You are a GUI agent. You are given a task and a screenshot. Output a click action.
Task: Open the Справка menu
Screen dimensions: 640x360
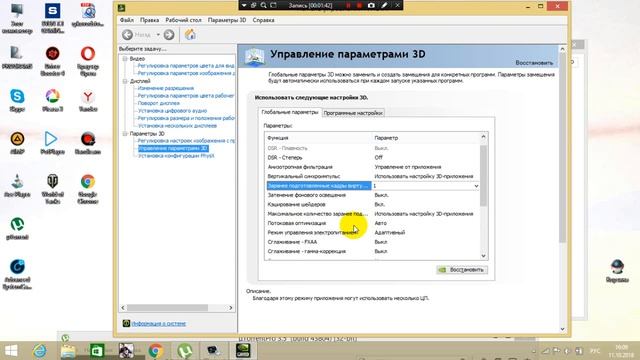[x=263, y=20]
